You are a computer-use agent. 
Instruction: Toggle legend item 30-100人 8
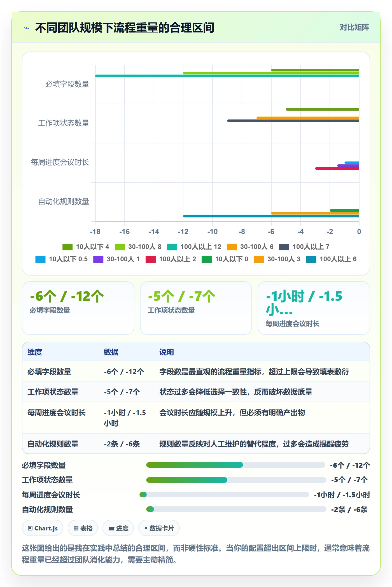(x=138, y=247)
